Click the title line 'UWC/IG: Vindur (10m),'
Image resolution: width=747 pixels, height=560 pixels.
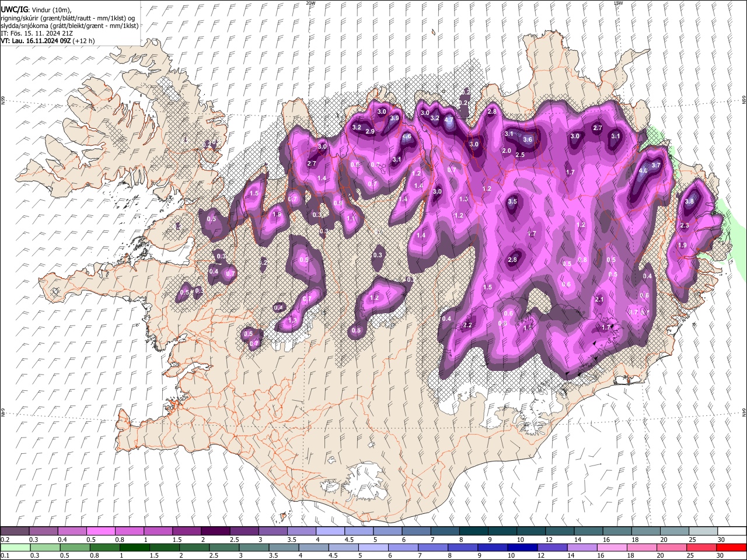(x=36, y=9)
